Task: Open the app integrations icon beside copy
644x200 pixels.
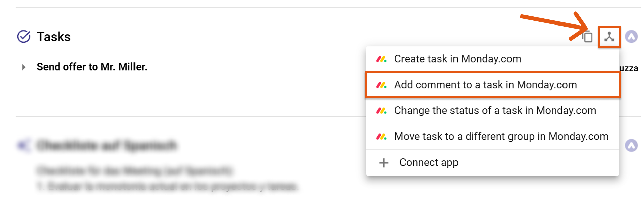Action: pyautogui.click(x=609, y=37)
